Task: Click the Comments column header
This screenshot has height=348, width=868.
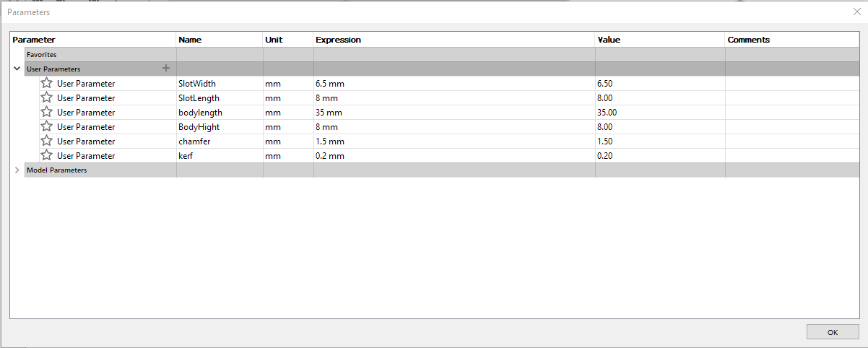Action: (x=792, y=40)
